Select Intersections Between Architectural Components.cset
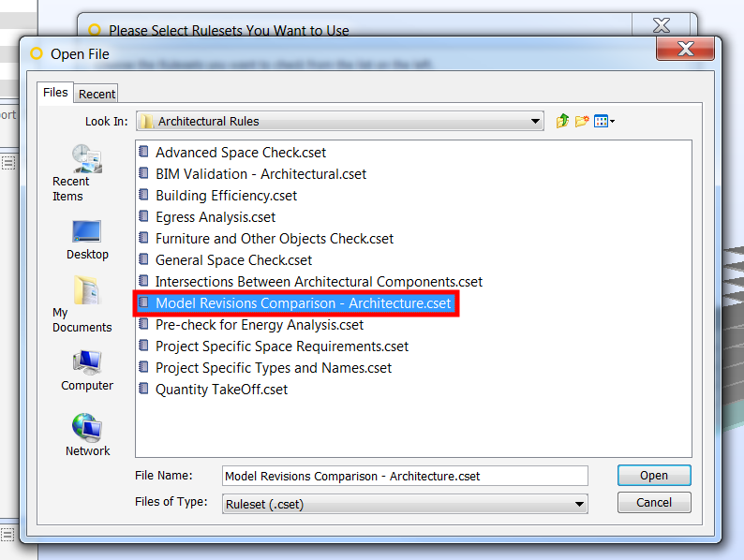Image resolution: width=744 pixels, height=560 pixels. 319,282
